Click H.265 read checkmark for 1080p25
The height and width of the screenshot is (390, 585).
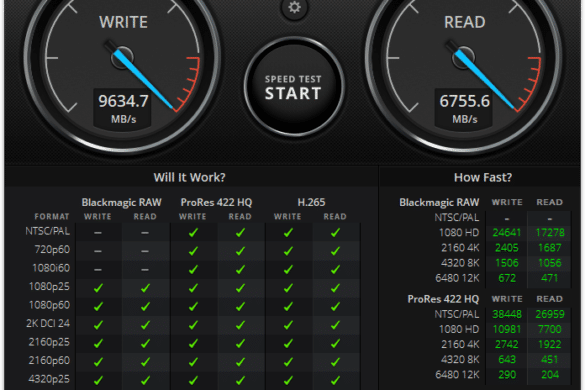point(335,288)
